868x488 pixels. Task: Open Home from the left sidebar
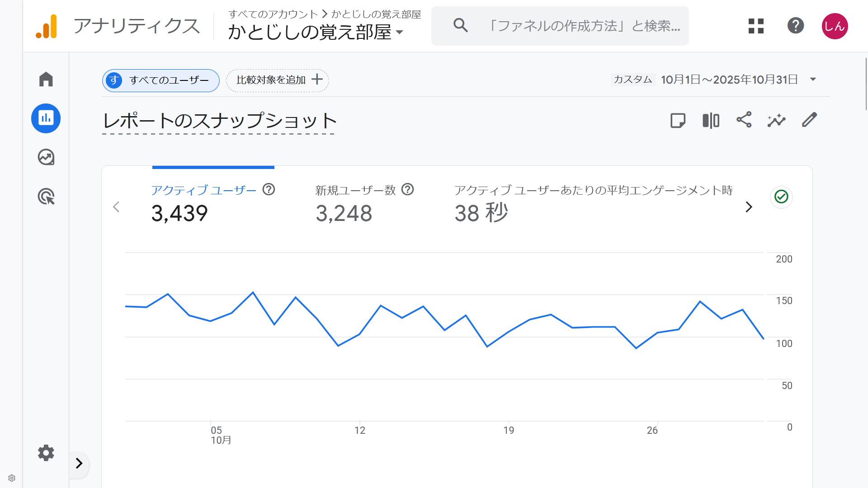click(x=46, y=79)
